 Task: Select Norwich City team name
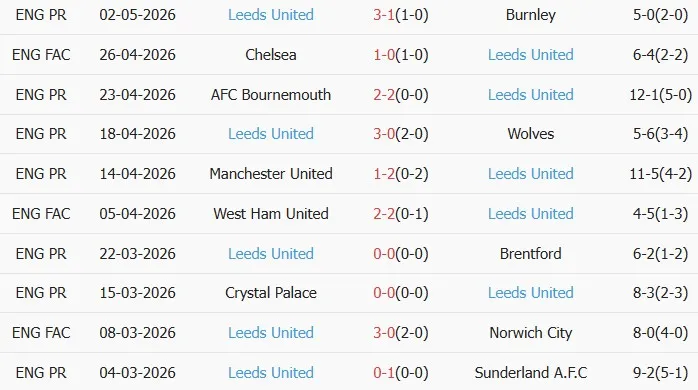pos(531,333)
